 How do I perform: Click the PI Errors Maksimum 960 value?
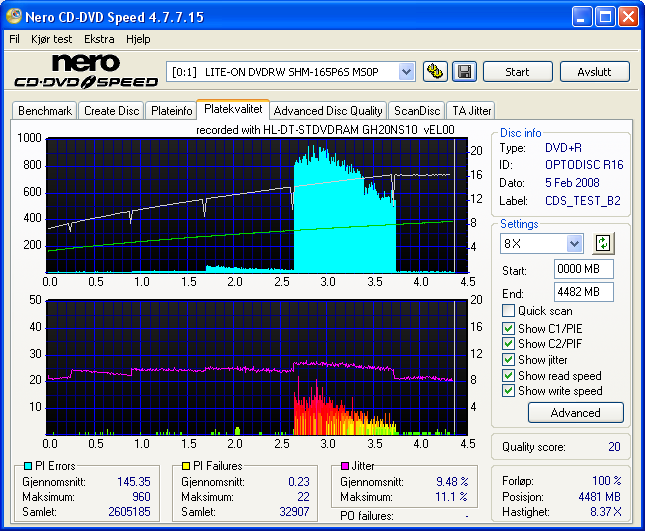141,497
